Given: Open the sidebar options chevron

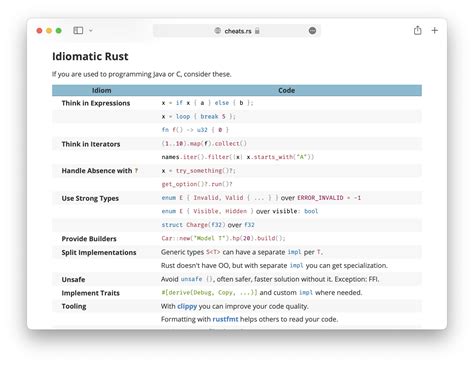Looking at the screenshot, I should click(x=91, y=31).
